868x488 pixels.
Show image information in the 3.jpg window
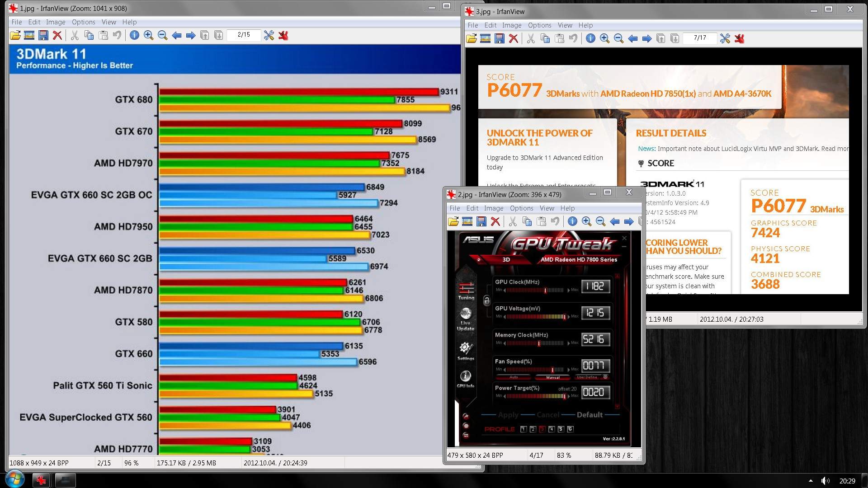pyautogui.click(x=590, y=38)
